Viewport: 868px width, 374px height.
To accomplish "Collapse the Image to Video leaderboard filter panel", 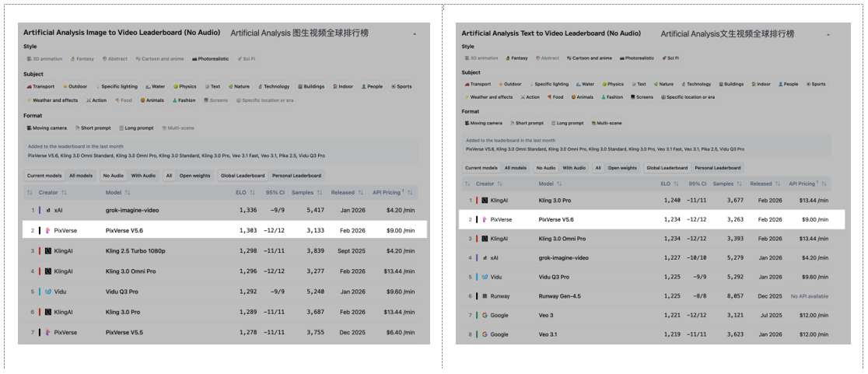I will [414, 35].
